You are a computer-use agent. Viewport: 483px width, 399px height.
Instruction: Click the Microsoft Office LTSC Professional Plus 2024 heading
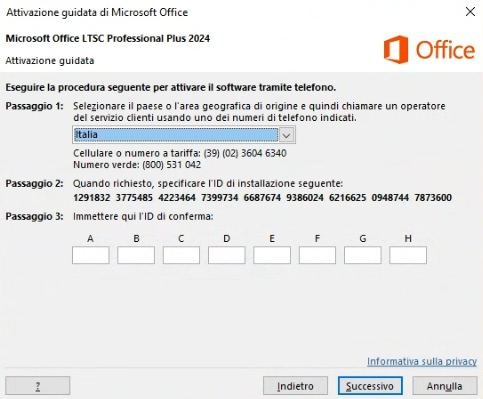[x=108, y=39]
